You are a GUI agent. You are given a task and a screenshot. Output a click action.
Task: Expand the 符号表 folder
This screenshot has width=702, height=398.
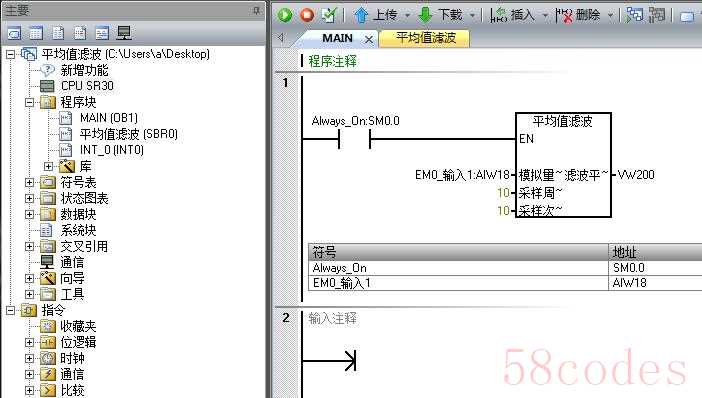[30, 182]
